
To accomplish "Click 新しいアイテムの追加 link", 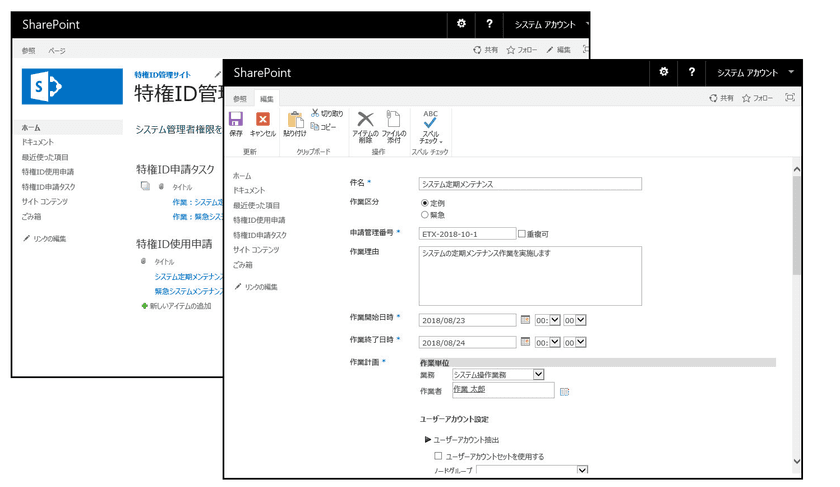I will (x=181, y=305).
